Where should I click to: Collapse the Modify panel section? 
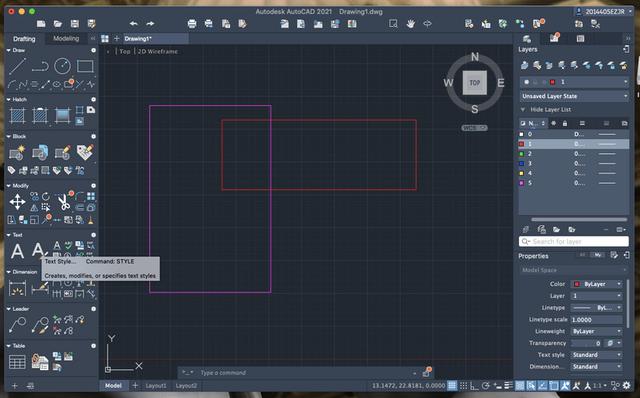pyautogui.click(x=9, y=185)
